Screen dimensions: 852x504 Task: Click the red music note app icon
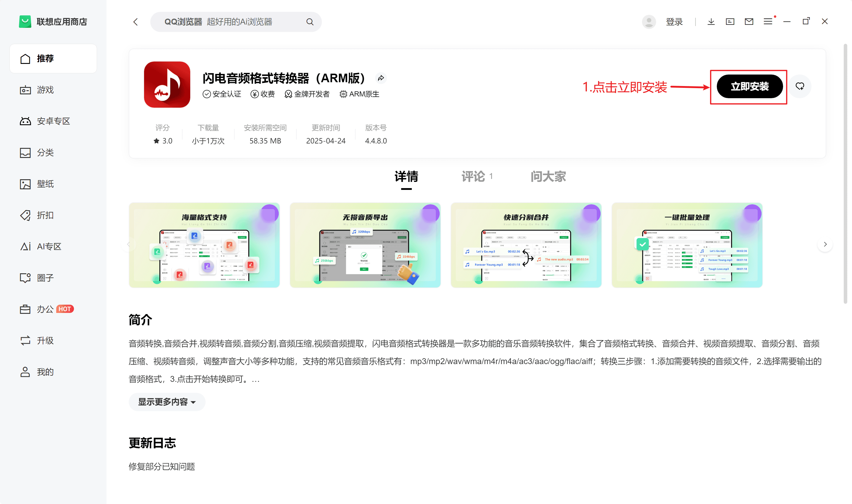coord(167,85)
